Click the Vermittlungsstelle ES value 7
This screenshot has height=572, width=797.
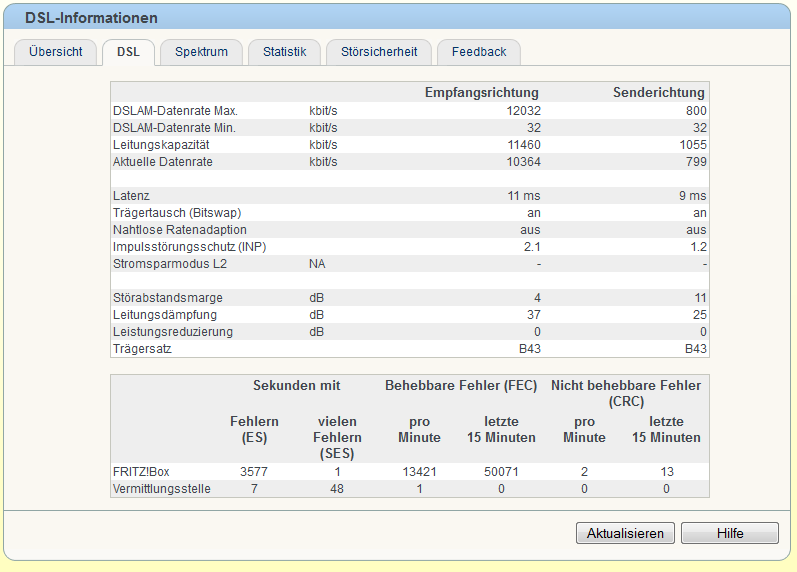click(x=254, y=489)
